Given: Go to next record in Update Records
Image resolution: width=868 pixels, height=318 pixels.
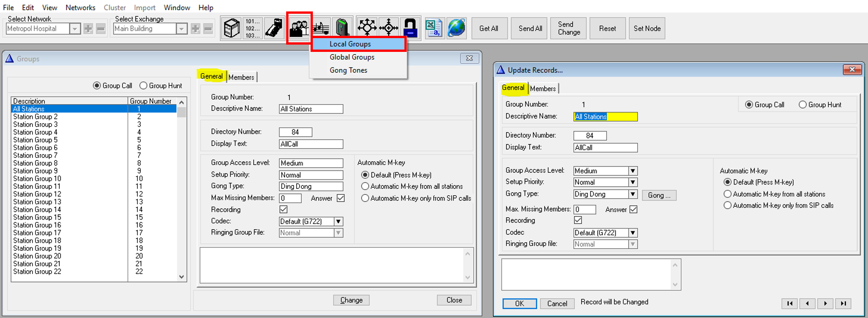Looking at the screenshot, I should tap(826, 304).
